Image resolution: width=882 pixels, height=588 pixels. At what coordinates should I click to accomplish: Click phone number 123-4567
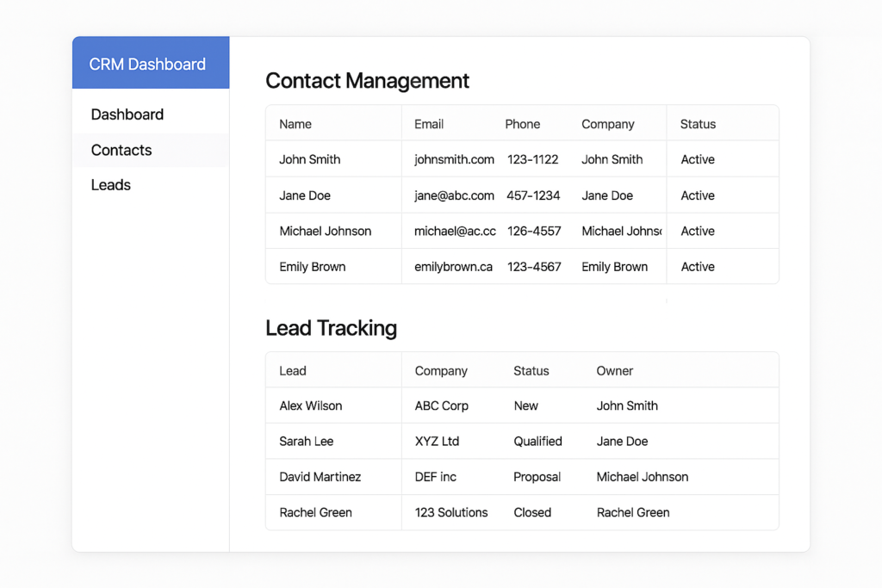tap(534, 267)
